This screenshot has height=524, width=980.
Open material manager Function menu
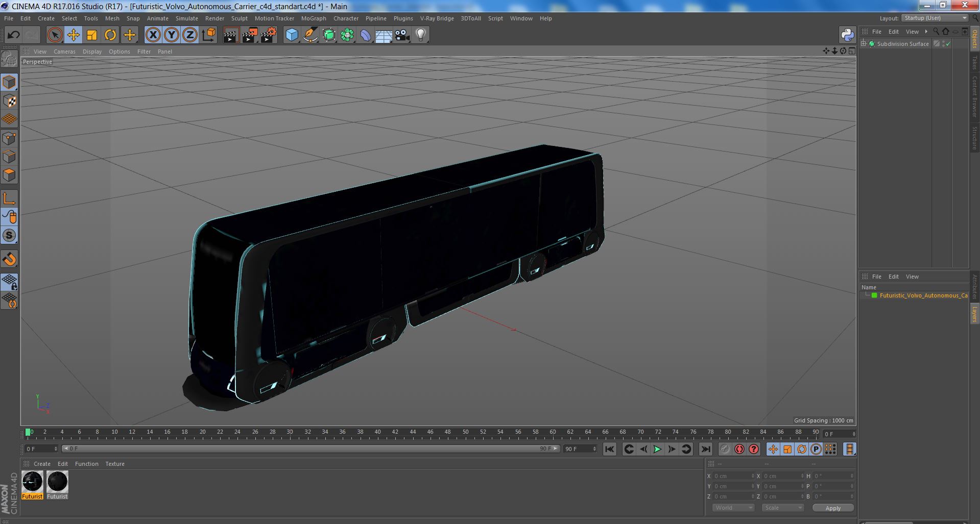click(86, 464)
